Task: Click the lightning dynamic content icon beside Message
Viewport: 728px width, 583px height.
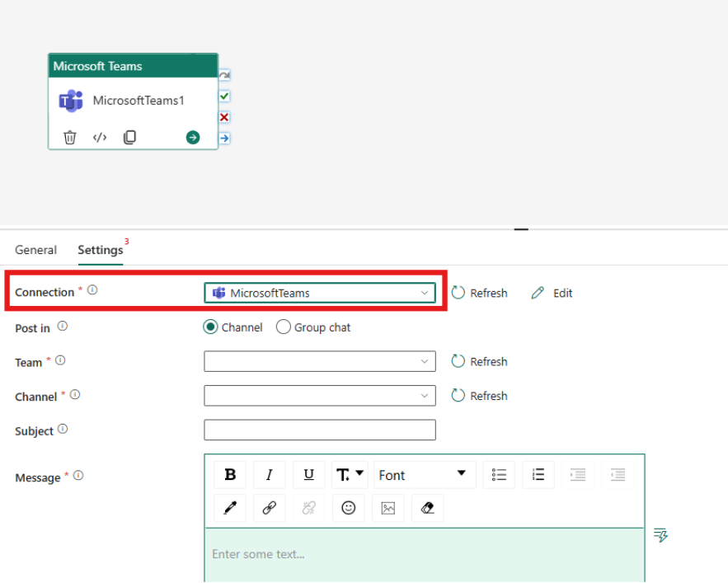Action: [660, 535]
